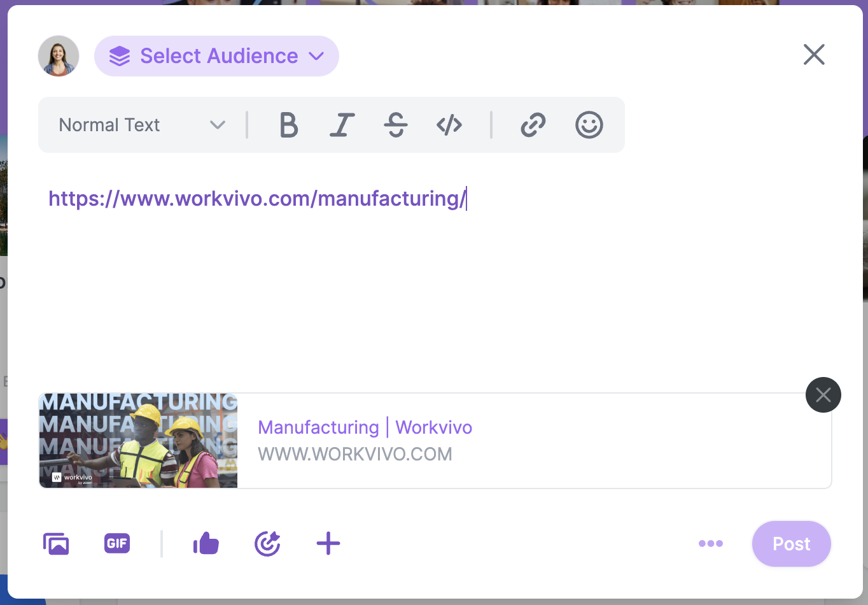Viewport: 868px width, 605px height.
Task: Remove the link preview card
Action: click(823, 395)
